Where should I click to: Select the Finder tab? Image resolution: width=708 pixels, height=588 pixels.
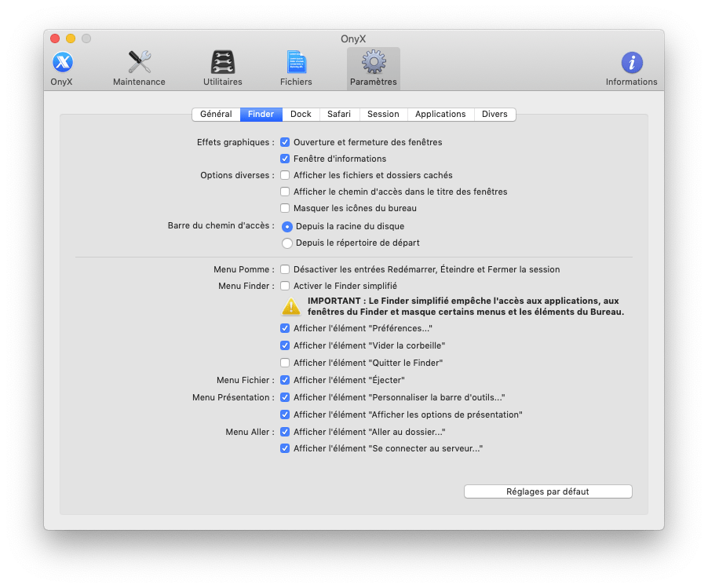pos(261,115)
